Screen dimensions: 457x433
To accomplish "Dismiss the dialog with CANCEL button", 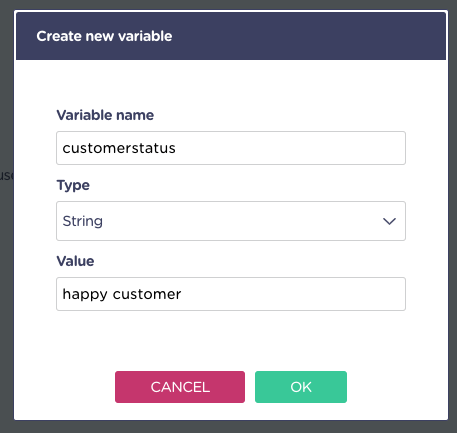I will coord(180,387).
